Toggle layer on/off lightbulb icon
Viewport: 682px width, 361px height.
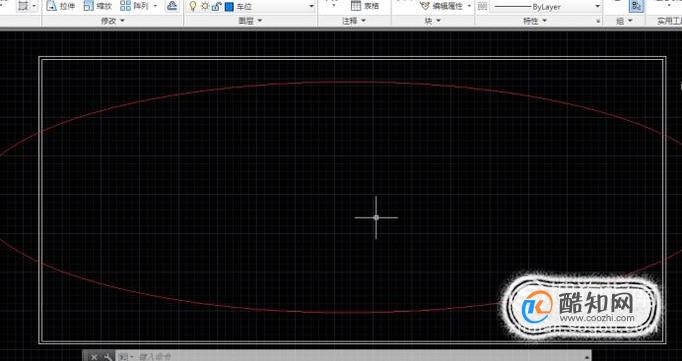pos(193,7)
